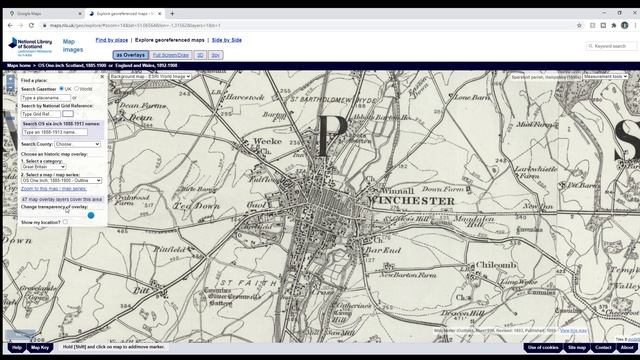Open the Extensions puzzle-piece icon

pos(613,25)
